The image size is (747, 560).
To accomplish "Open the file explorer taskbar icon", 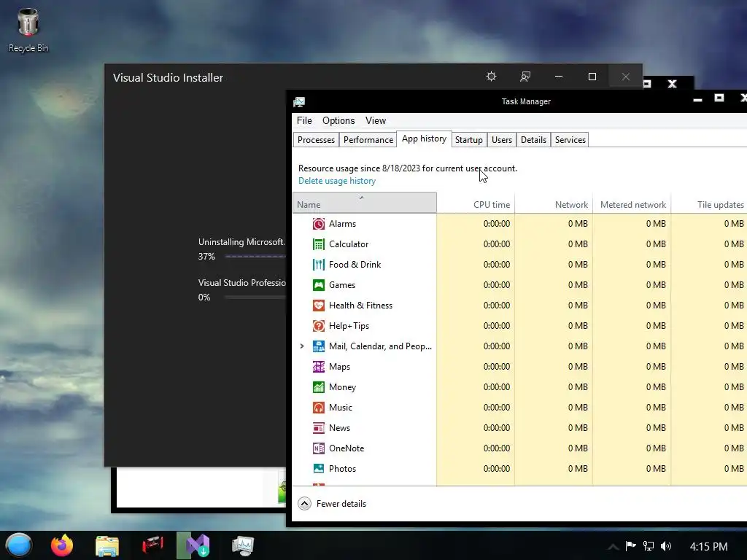I will tap(107, 546).
